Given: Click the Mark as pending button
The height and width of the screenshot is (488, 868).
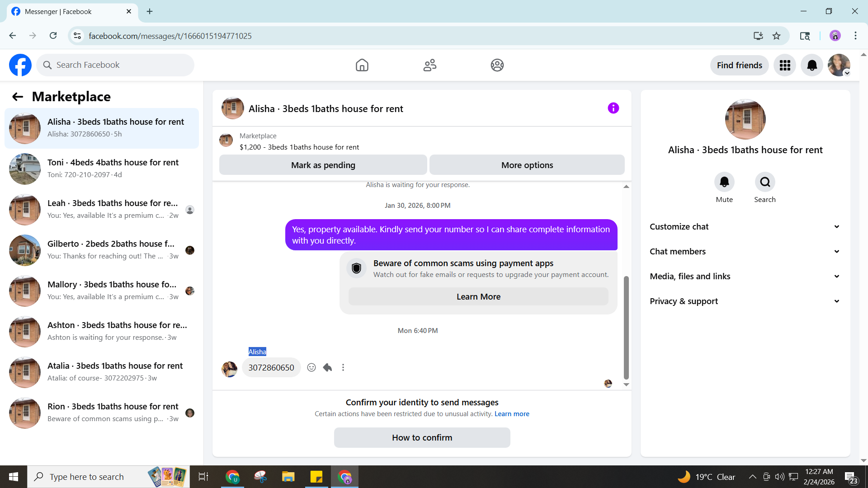Looking at the screenshot, I should click(x=323, y=165).
